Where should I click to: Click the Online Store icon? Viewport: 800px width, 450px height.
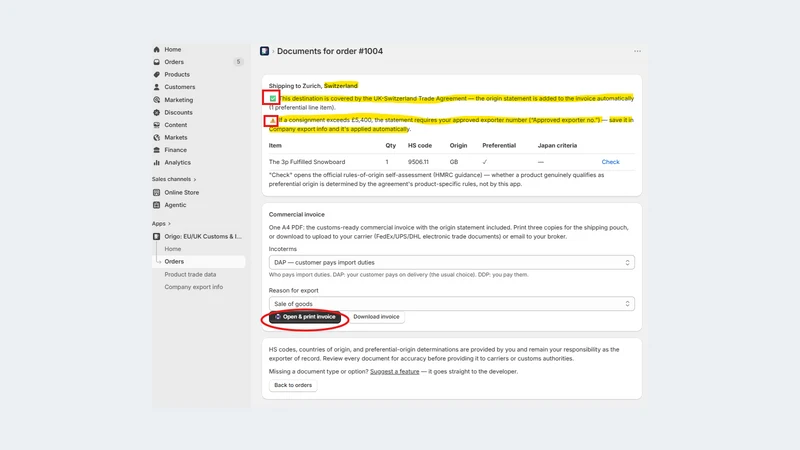click(157, 192)
